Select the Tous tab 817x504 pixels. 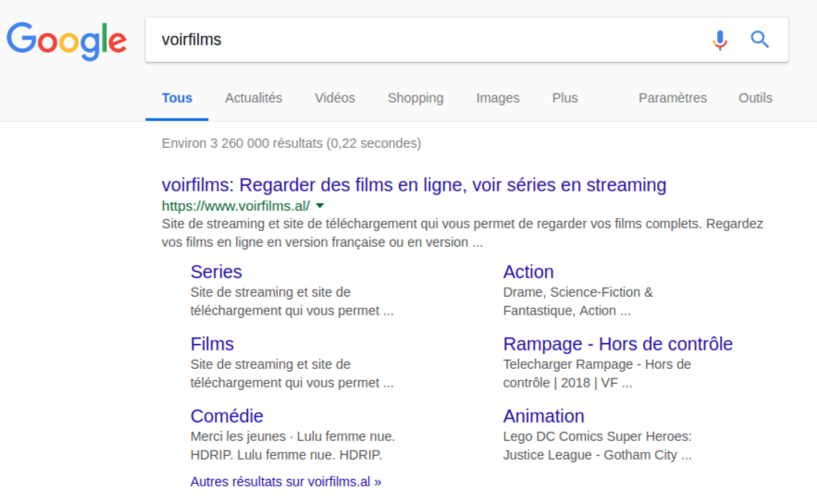tap(177, 98)
